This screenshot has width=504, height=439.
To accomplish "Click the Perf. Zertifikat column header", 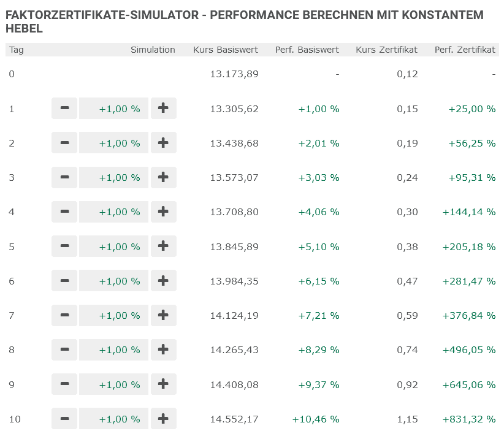I will (465, 50).
